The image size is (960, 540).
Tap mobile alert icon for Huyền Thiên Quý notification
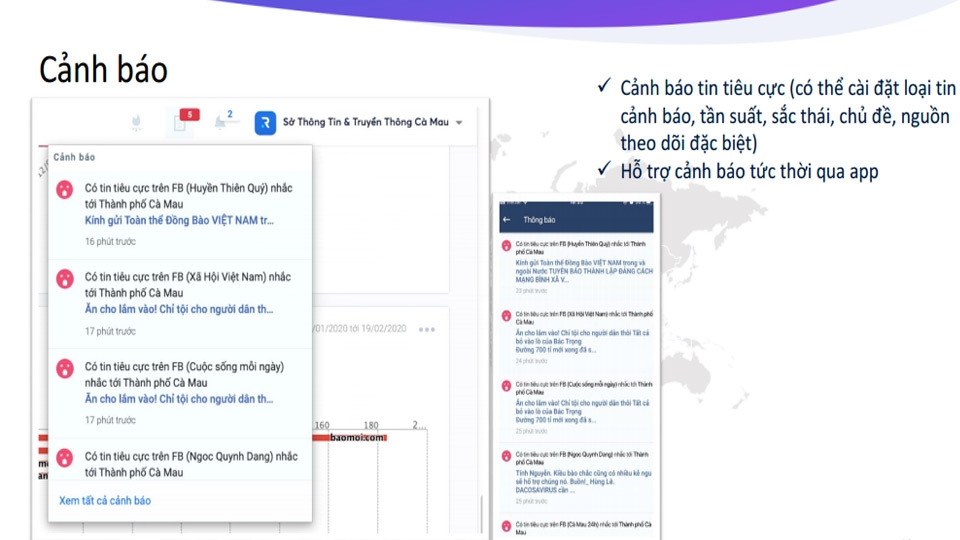click(x=506, y=246)
